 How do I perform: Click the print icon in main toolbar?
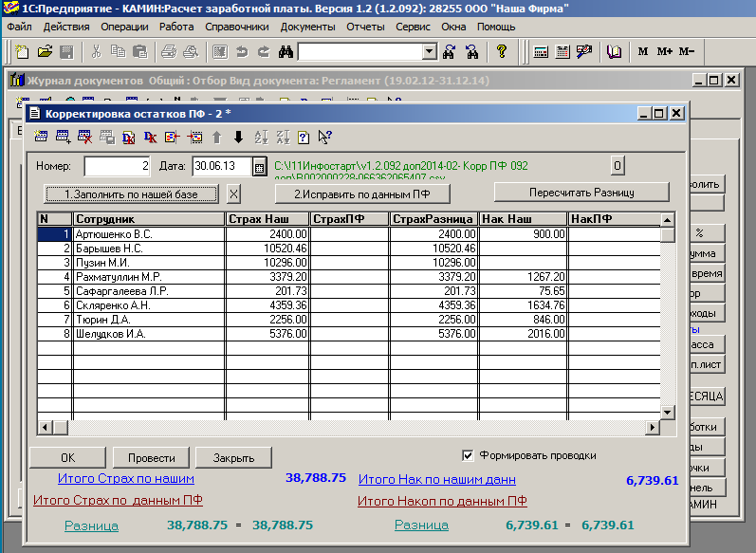pos(168,50)
